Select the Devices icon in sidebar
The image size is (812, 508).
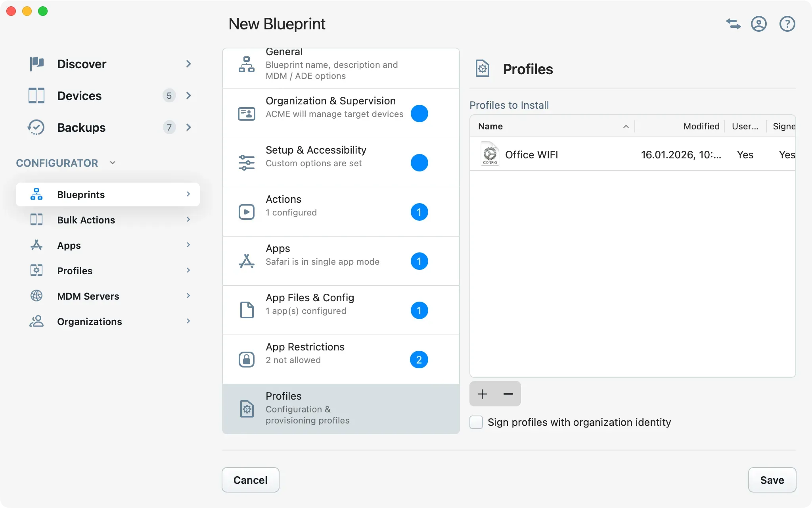(x=36, y=95)
